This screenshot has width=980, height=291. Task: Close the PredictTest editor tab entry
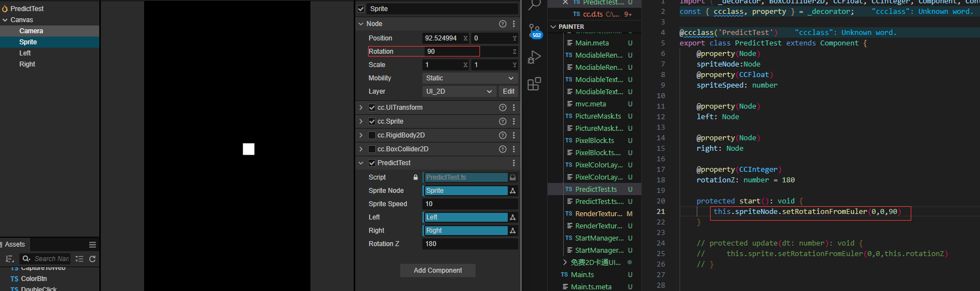pyautogui.click(x=565, y=2)
